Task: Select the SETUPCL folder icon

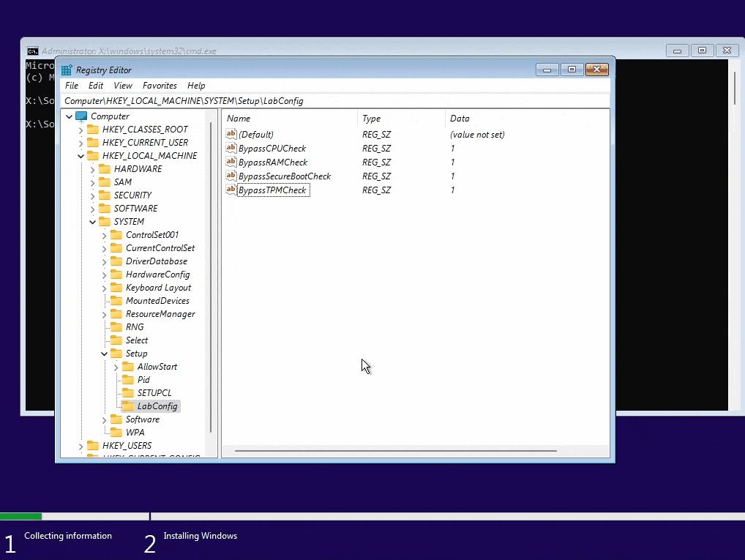Action: pos(128,392)
